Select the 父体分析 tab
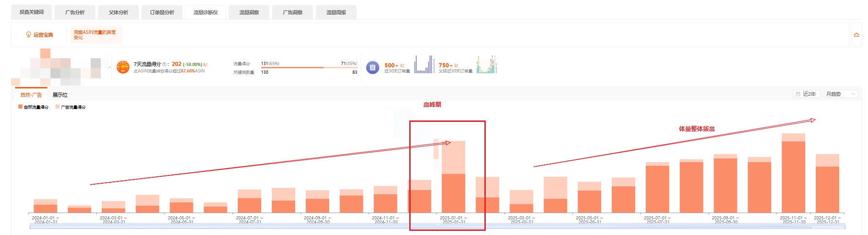The height and width of the screenshot is (235, 868). click(118, 12)
